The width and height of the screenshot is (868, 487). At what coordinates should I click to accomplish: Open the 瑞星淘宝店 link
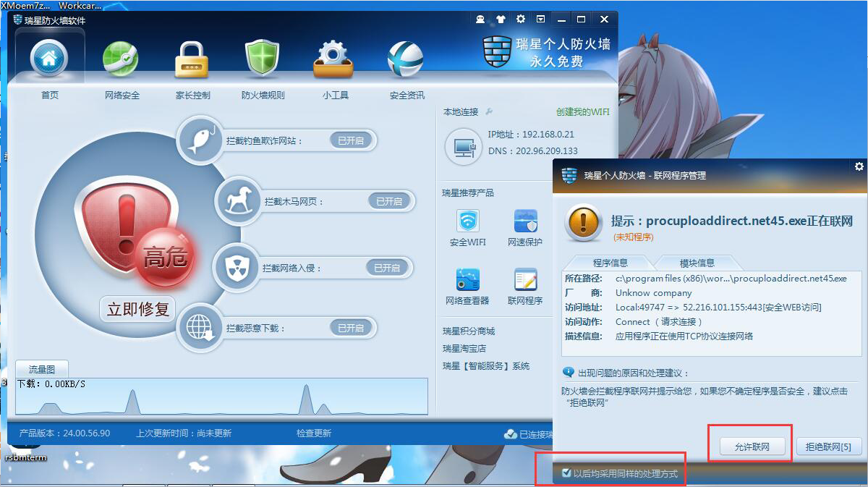pos(464,348)
